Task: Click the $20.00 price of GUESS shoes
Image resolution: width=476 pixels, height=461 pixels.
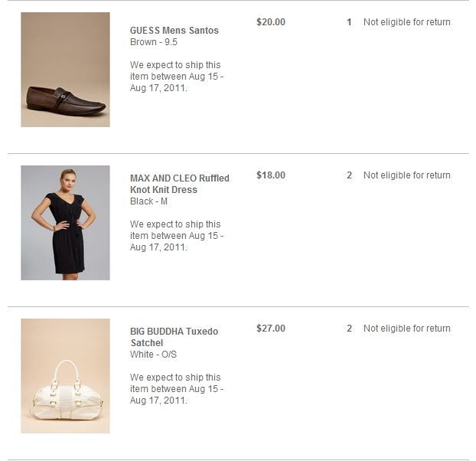Action: 271,22
